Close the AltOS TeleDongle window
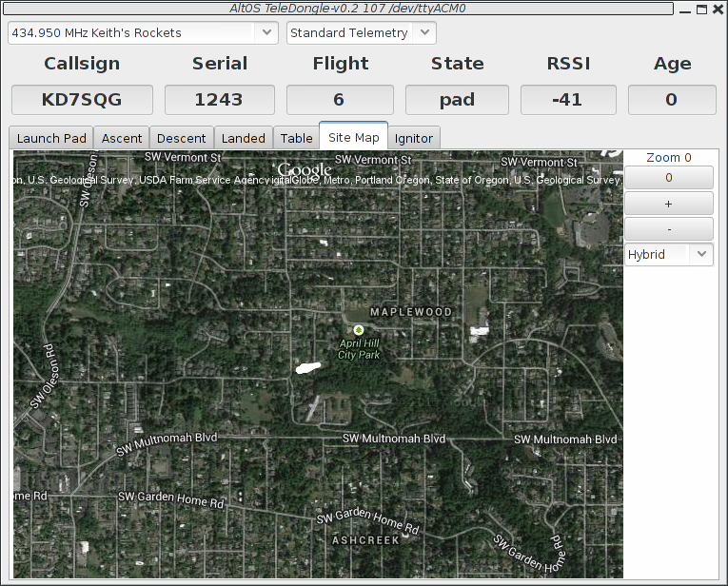 (x=717, y=8)
